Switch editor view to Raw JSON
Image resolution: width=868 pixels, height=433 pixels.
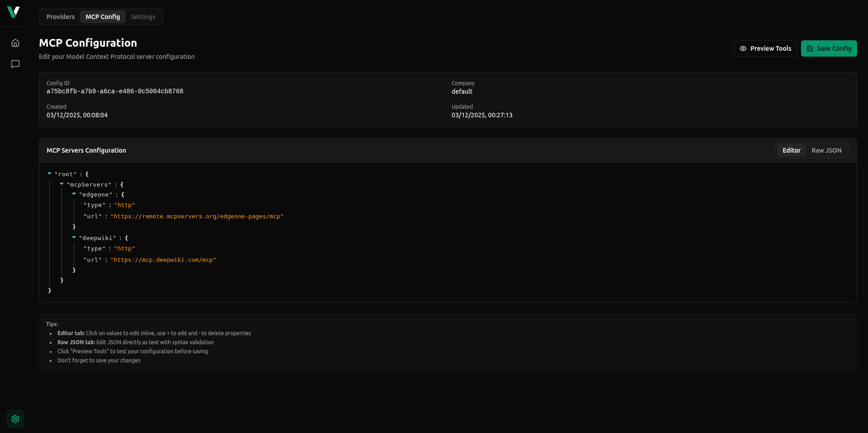[826, 150]
